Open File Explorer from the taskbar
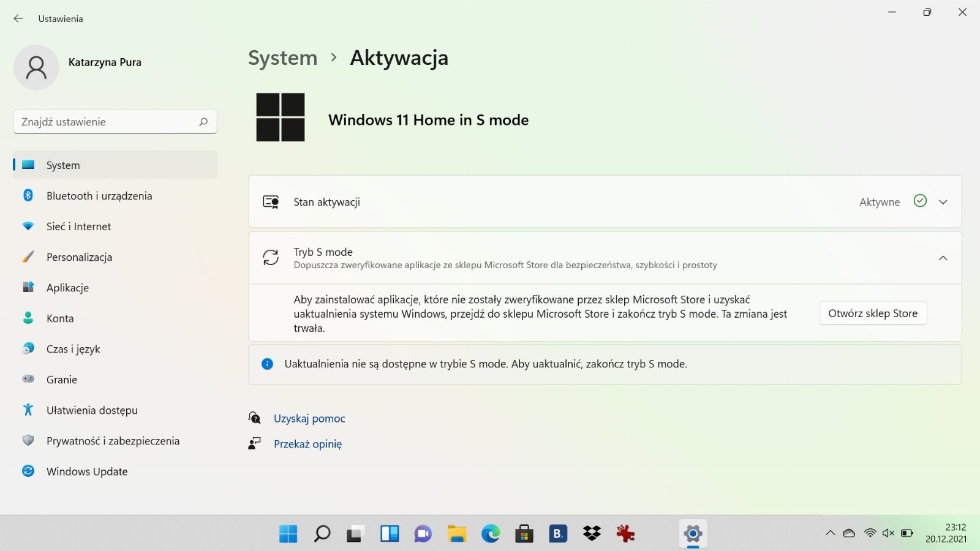 pyautogui.click(x=457, y=534)
